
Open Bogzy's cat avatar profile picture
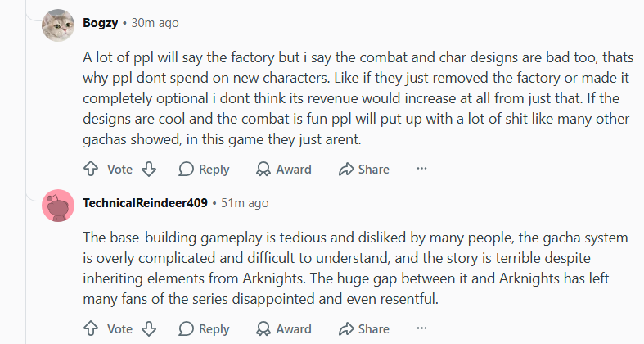(x=58, y=25)
